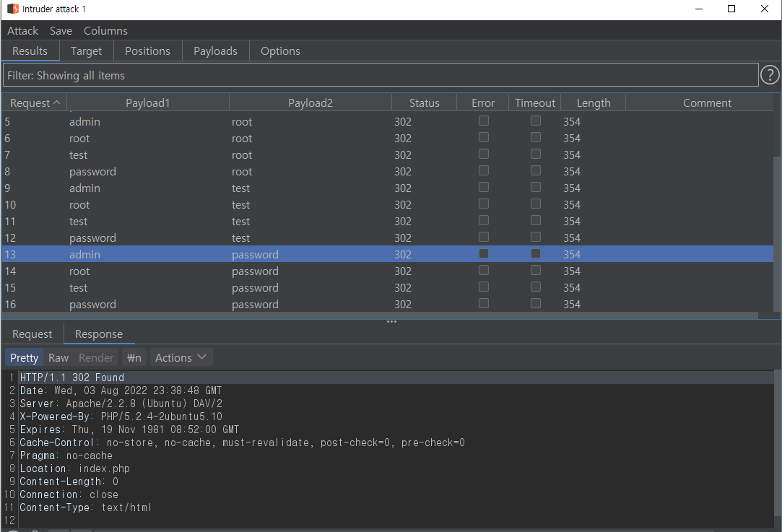Maximize the Intruder attack window

point(731,9)
